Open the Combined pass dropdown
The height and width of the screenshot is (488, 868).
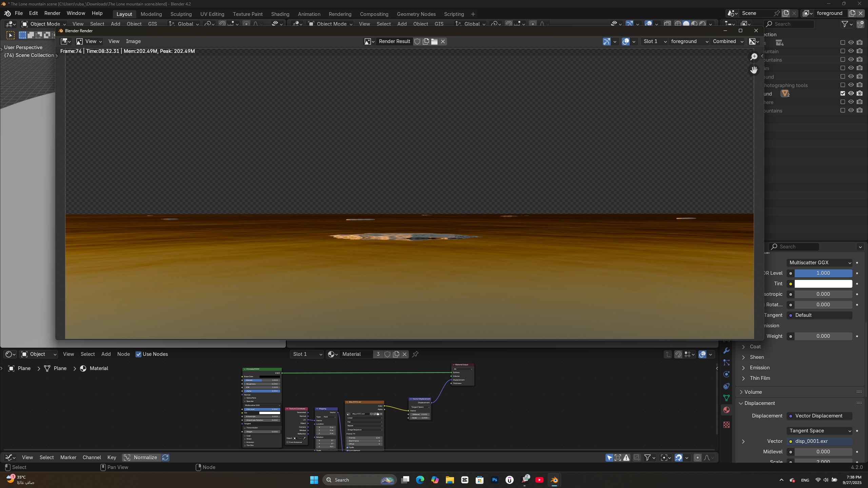tap(728, 41)
